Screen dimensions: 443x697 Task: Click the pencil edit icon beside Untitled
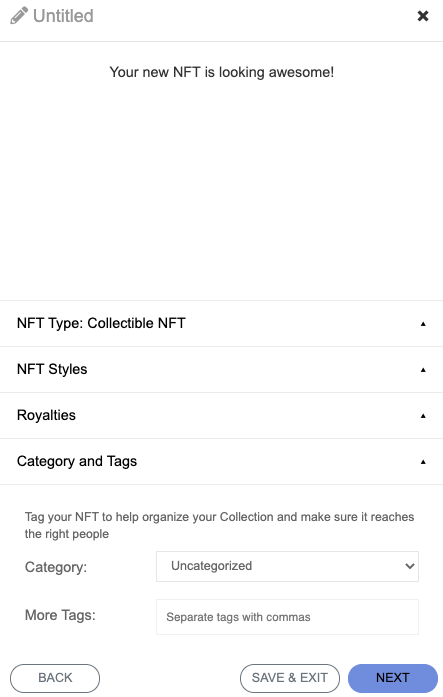(x=19, y=16)
